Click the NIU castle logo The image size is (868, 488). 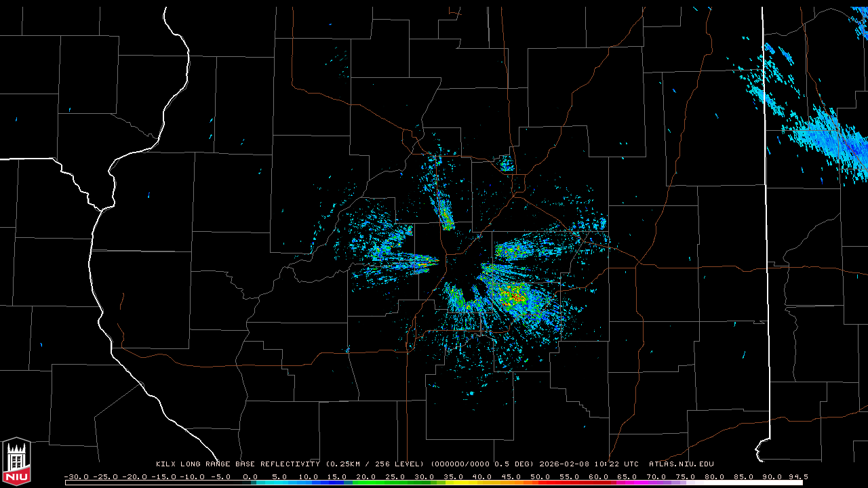pyautogui.click(x=16, y=462)
